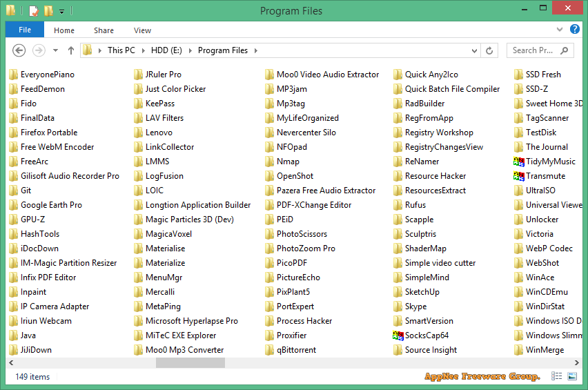Image resolution: width=588 pixels, height=390 pixels.
Task: Click the search magnifier icon
Action: click(564, 50)
